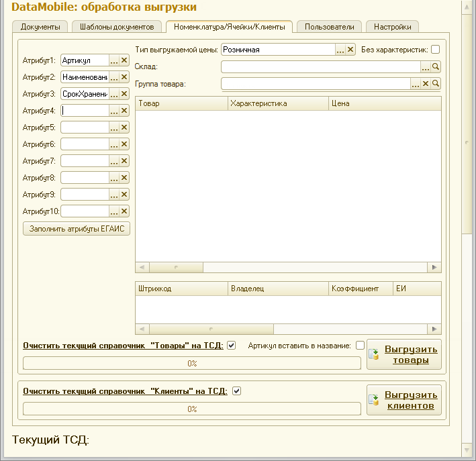
Task: Clear the Атрибут2 field with X
Action: [x=124, y=77]
